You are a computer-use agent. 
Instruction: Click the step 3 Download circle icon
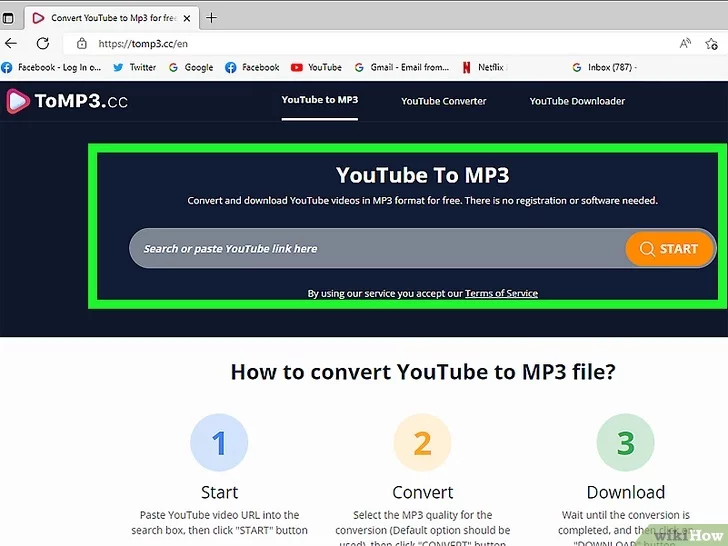(625, 442)
